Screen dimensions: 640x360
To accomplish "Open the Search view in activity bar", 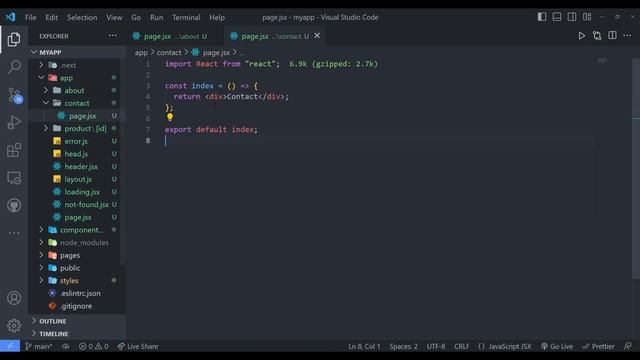I will pyautogui.click(x=14, y=67).
